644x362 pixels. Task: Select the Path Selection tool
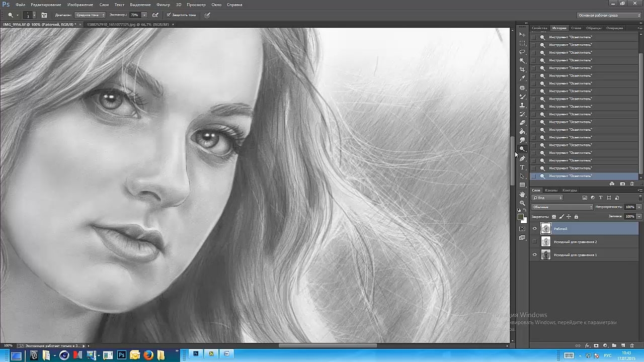(522, 176)
